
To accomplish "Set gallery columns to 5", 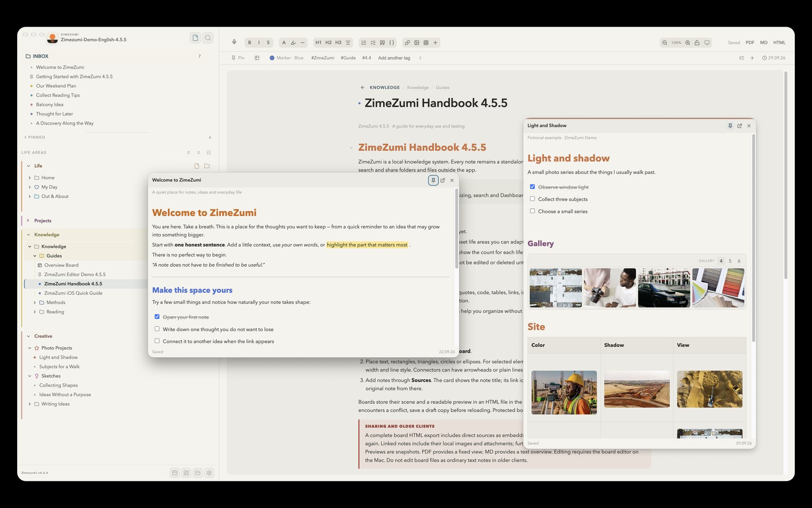I will tap(730, 261).
